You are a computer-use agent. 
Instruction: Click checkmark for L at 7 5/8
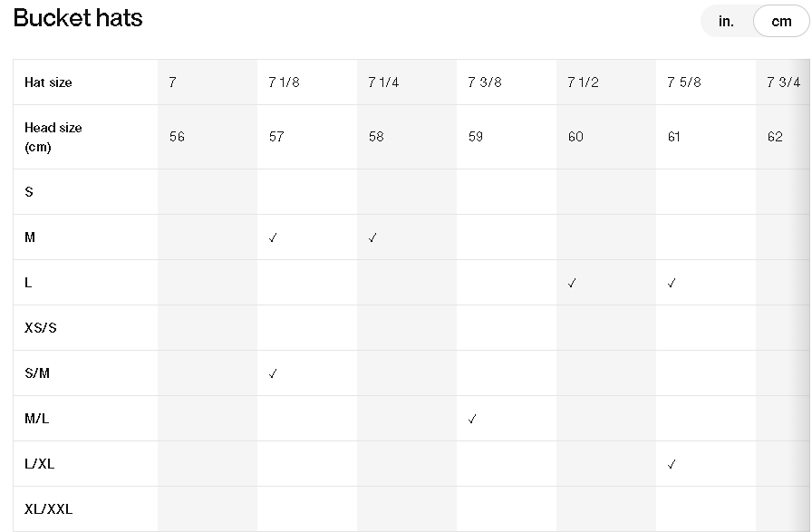(x=672, y=283)
